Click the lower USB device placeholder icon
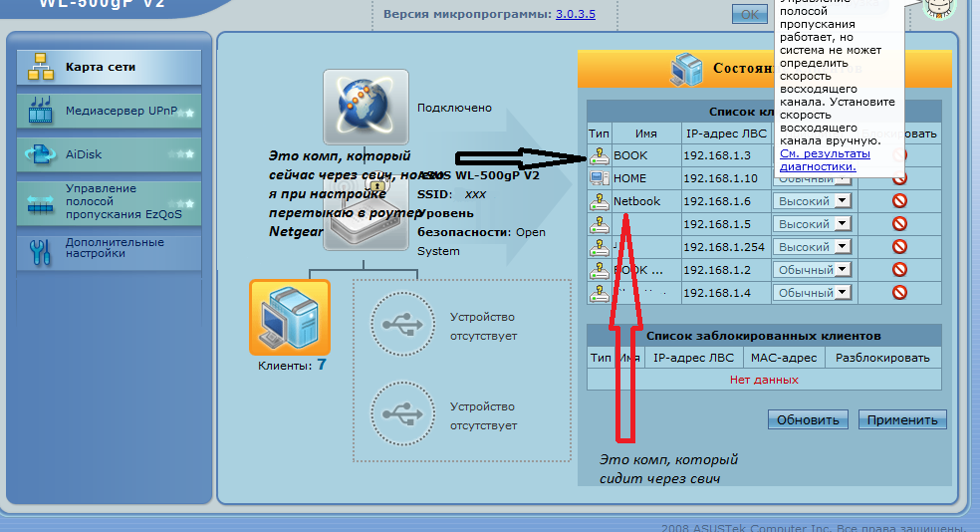This screenshot has width=980, height=532. (402, 413)
